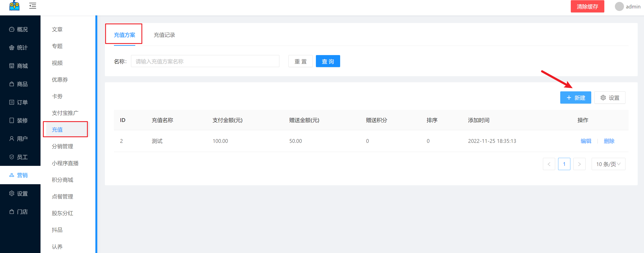Expand the 10 条/页 page size dropdown
The image size is (644, 253).
tap(608, 164)
